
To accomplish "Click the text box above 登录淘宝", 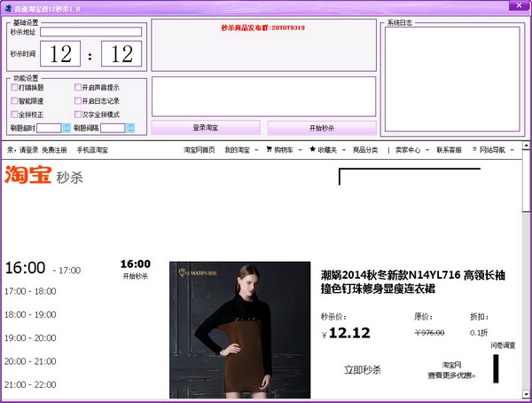I will tap(263, 97).
